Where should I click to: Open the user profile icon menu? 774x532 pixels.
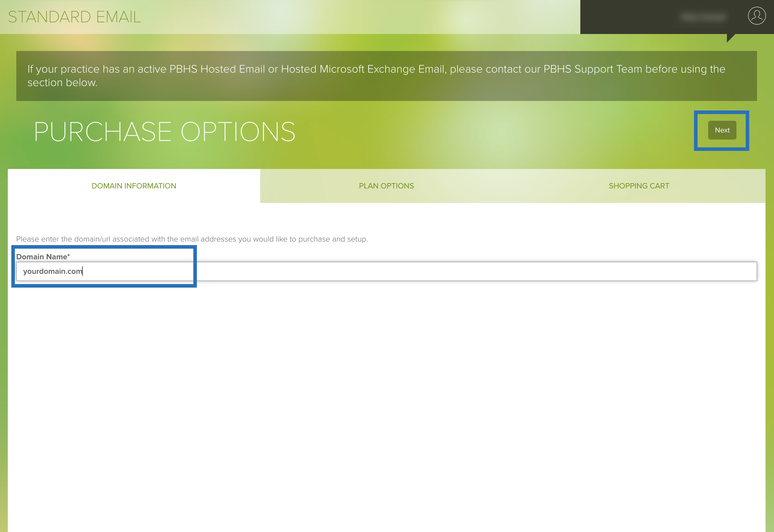(757, 16)
